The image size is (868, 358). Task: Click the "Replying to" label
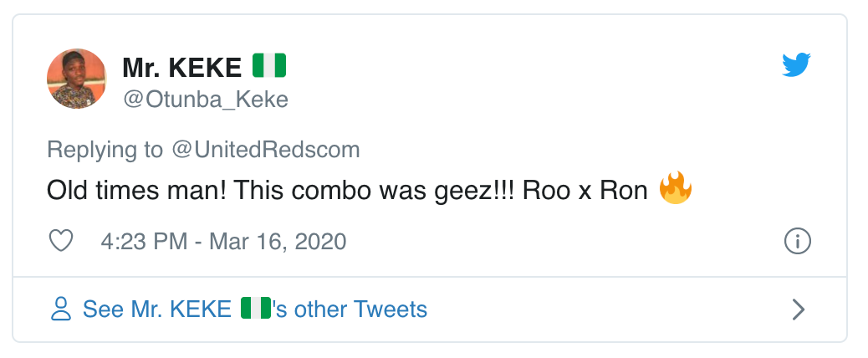(x=105, y=150)
